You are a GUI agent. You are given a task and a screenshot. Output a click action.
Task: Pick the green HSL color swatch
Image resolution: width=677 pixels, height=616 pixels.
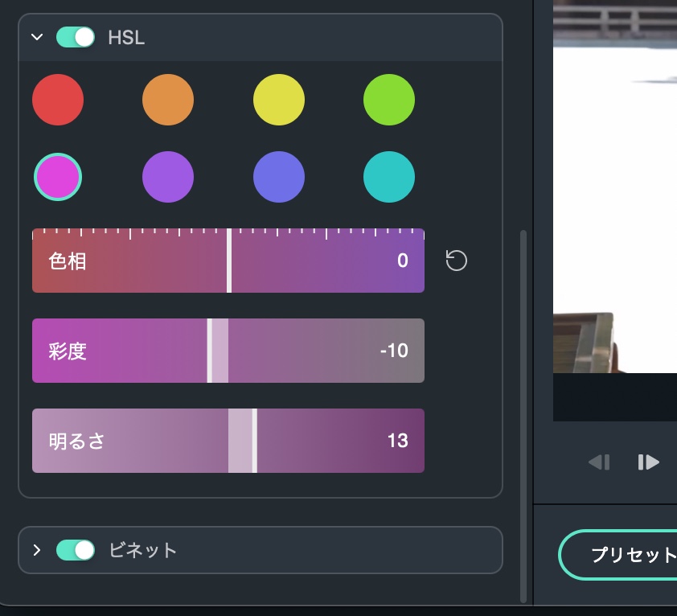[389, 100]
